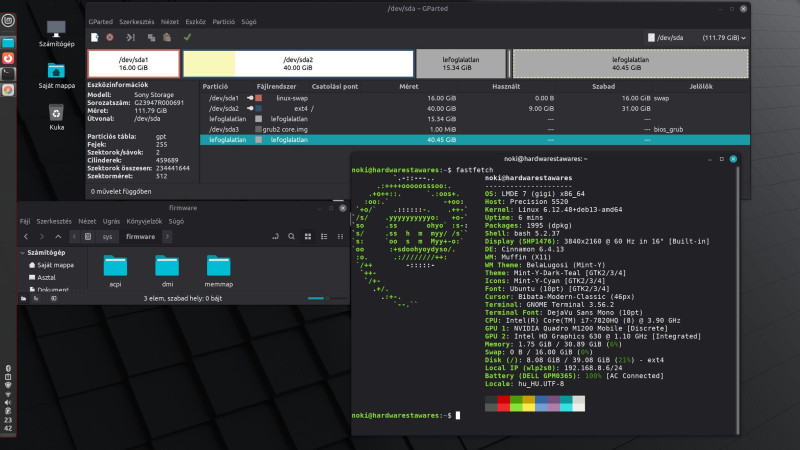800x450 pixels.
Task: Open the Partíció menu in GParted
Action: [x=224, y=20]
